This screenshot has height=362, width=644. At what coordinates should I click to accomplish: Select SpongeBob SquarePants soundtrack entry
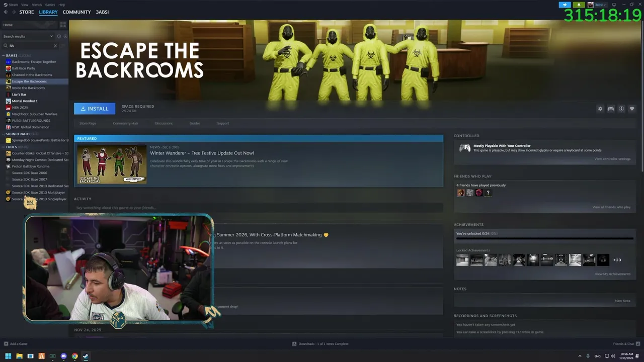click(x=40, y=140)
